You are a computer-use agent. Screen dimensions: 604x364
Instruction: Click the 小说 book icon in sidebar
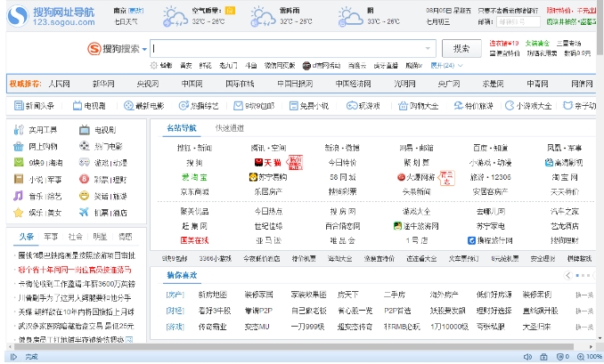click(x=19, y=179)
